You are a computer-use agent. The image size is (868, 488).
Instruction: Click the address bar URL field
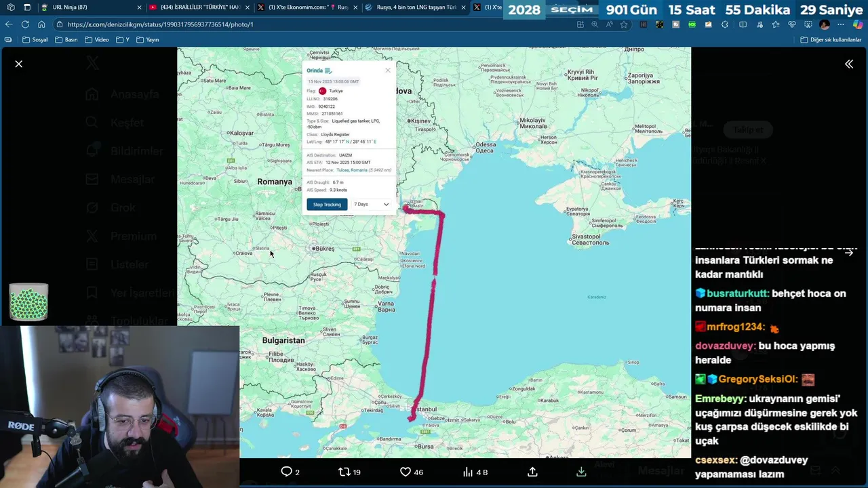312,24
